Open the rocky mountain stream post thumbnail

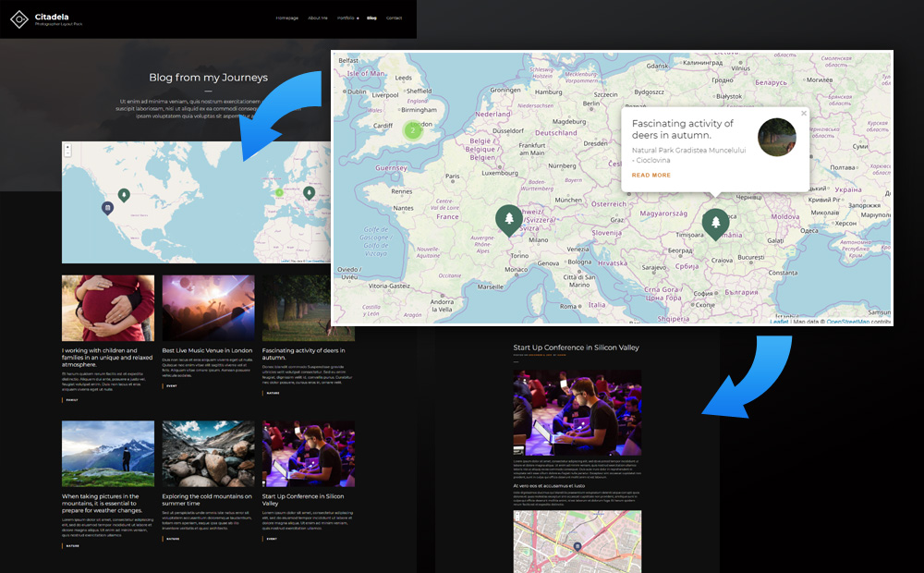[x=208, y=454]
